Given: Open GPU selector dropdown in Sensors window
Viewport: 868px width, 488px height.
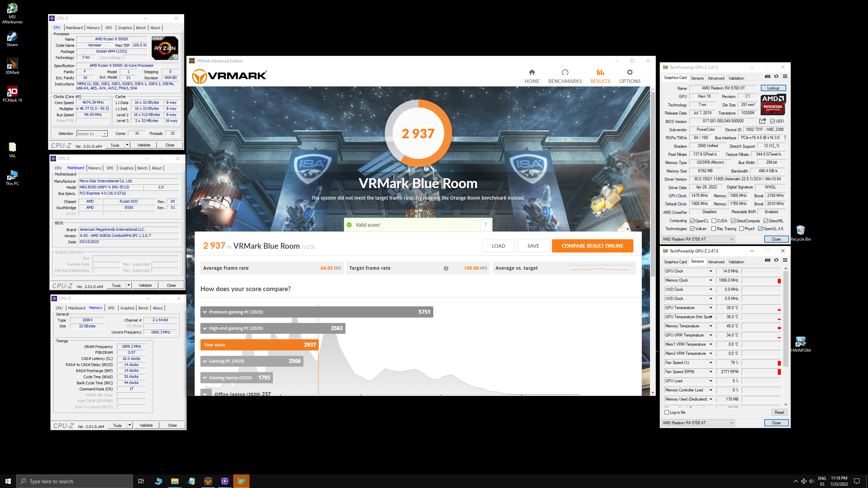Looking at the screenshot, I should pos(698,423).
